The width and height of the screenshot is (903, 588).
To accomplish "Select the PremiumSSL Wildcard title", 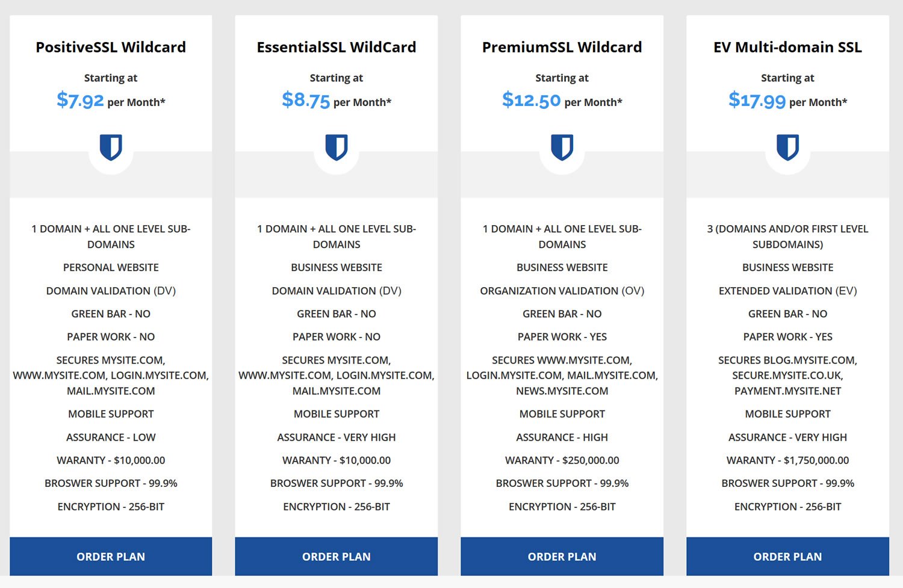I will pos(562,47).
